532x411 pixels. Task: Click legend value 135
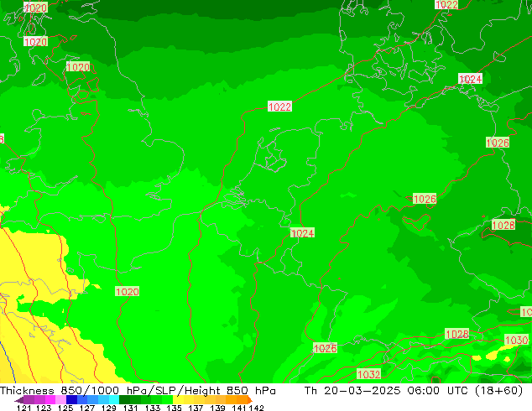point(174,408)
